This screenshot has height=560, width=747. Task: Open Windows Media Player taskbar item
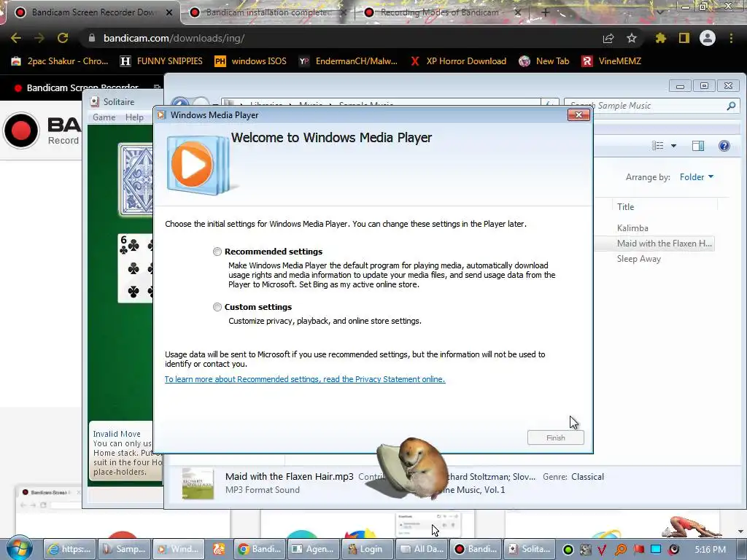click(179, 549)
